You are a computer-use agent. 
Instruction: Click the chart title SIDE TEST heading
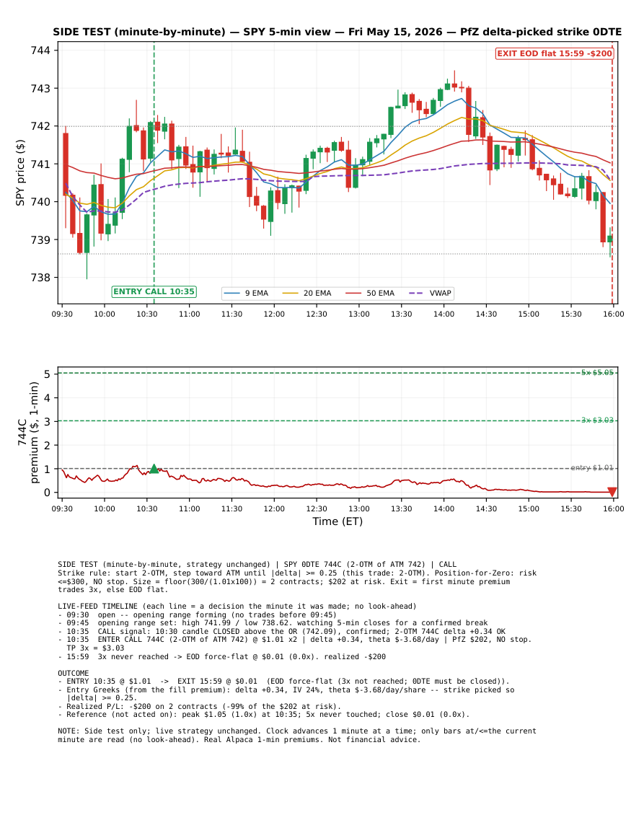pyautogui.click(x=338, y=32)
